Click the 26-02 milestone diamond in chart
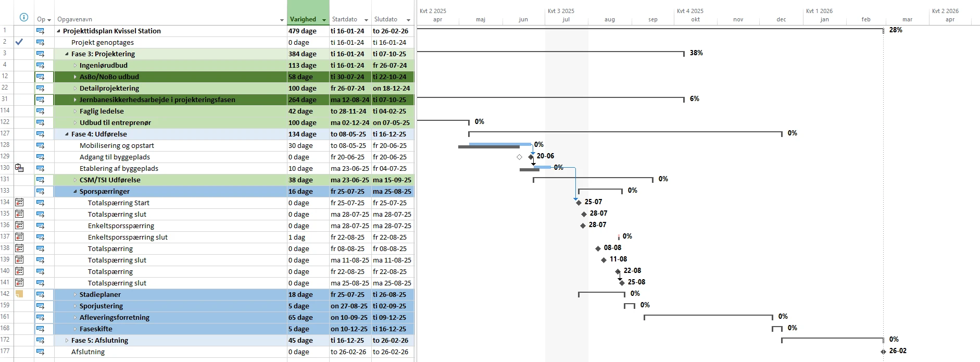The image size is (980, 362). (x=883, y=352)
